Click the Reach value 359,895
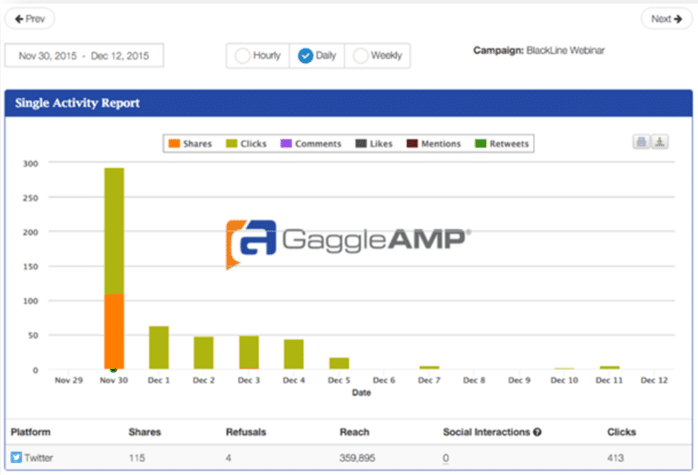This screenshot has height=475, width=698. (x=357, y=458)
